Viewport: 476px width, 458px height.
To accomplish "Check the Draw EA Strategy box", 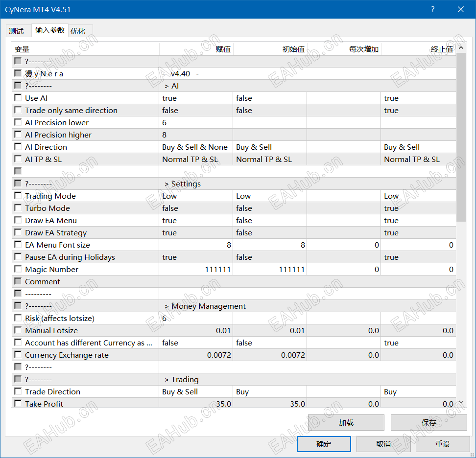I will tap(18, 232).
